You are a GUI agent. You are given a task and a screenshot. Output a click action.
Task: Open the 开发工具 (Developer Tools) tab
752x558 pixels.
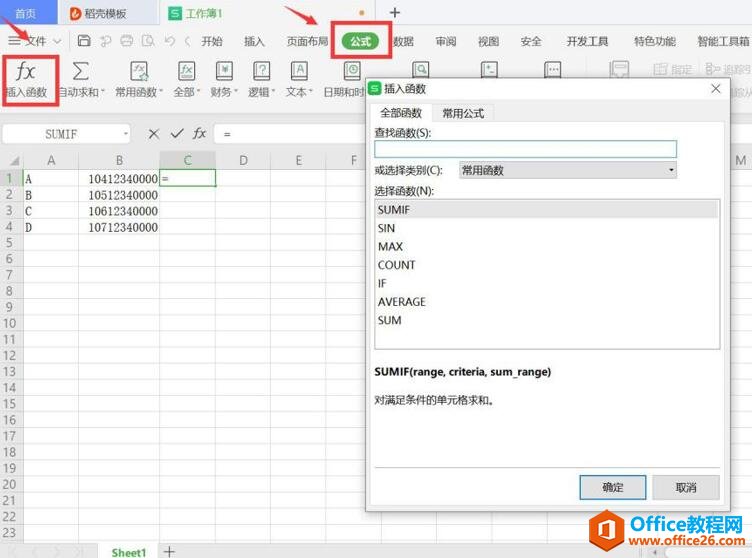[x=587, y=41]
